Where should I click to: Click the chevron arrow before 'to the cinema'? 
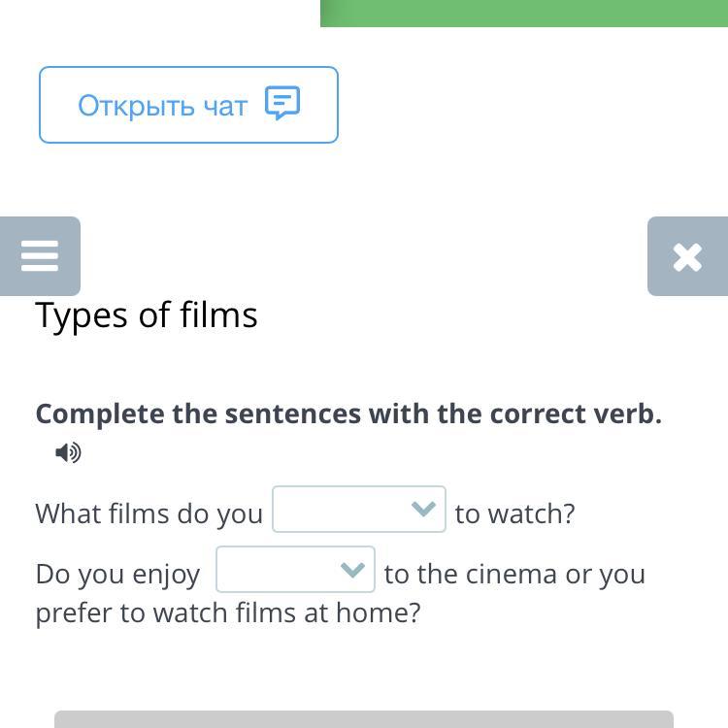(352, 570)
